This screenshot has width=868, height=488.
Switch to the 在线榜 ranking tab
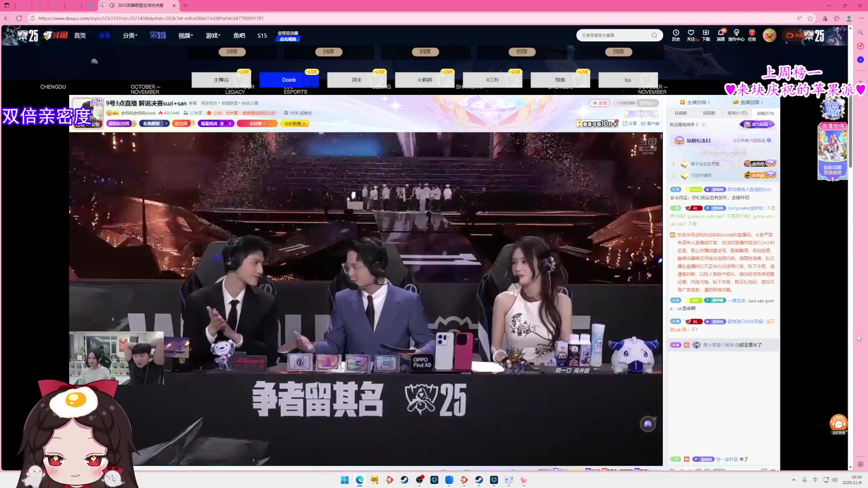click(x=681, y=113)
